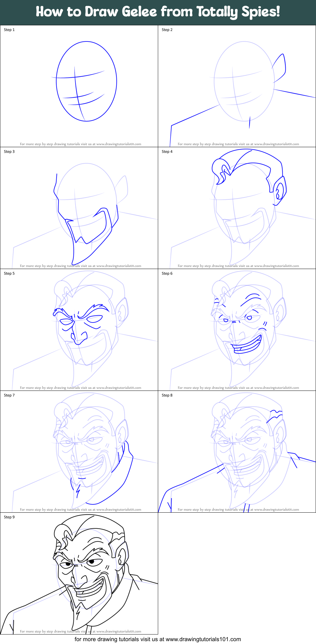Select the Step 2 drawing panel
This screenshot has height=644, width=316.
pos(237,86)
